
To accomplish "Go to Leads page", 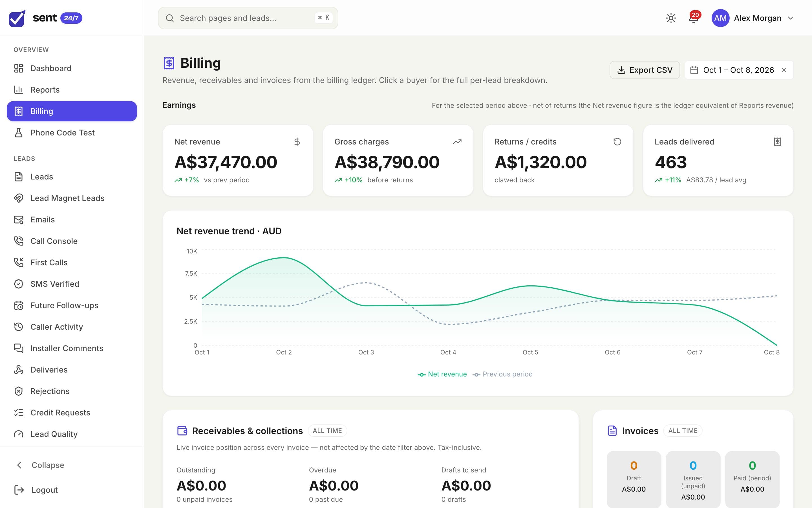I will (72, 177).
